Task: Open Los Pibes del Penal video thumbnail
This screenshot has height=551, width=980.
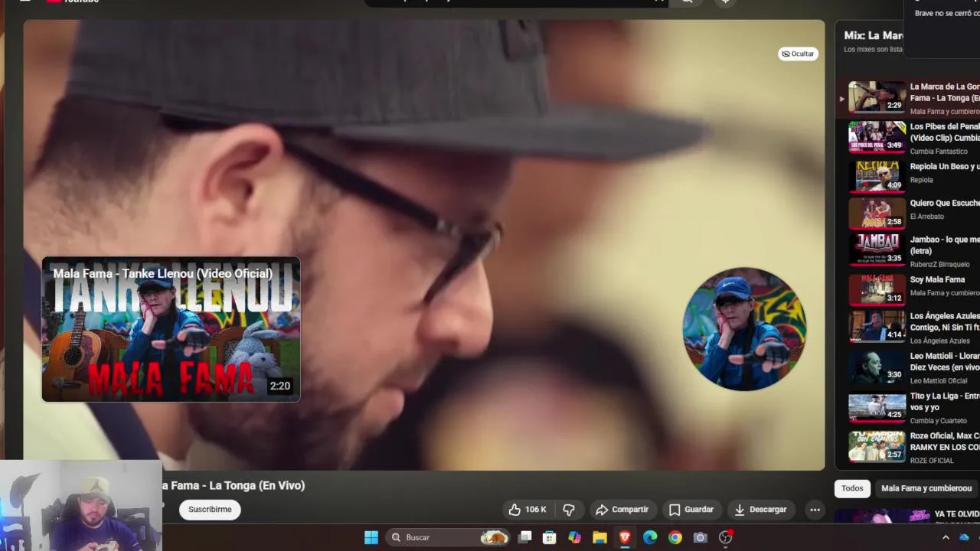Action: click(877, 137)
